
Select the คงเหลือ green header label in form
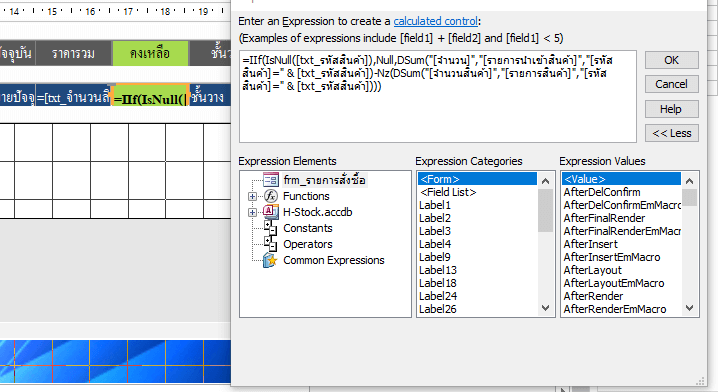150,53
